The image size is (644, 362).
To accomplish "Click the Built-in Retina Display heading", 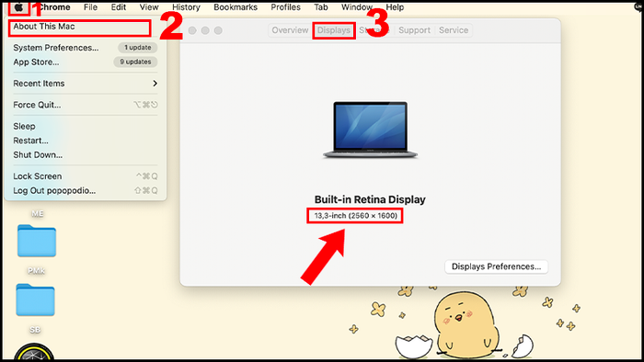I will (x=370, y=199).
